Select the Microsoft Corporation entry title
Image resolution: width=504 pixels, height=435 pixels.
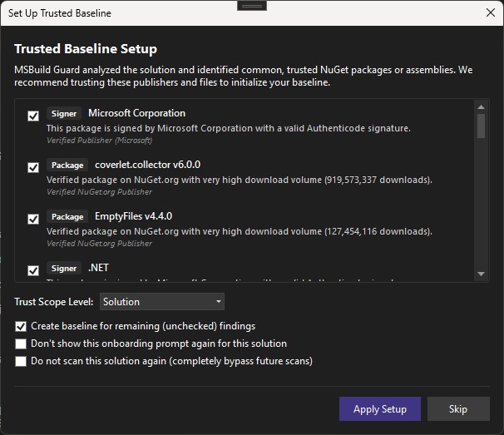[137, 113]
